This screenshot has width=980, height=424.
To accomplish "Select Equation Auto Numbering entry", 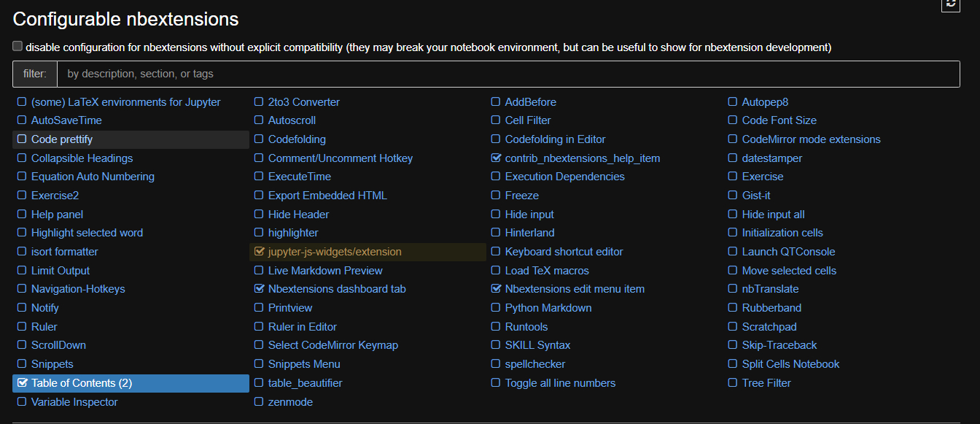I will (93, 177).
